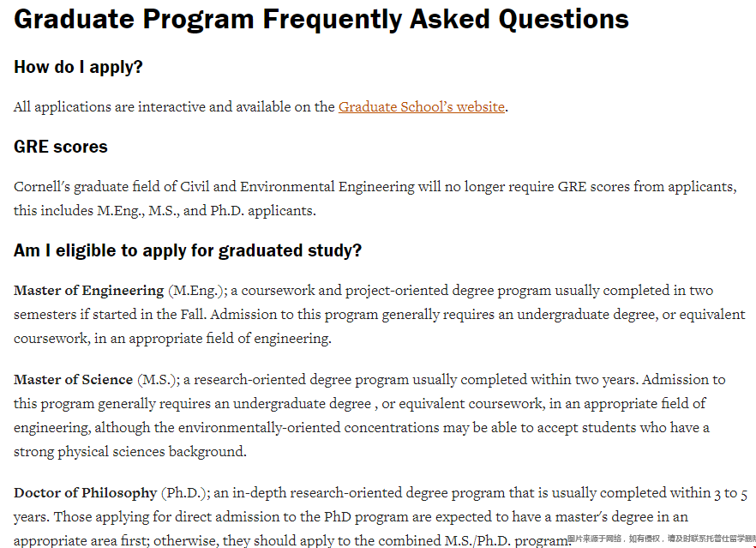Click the bold 'Doctor of Philosophy' text

[85, 493]
